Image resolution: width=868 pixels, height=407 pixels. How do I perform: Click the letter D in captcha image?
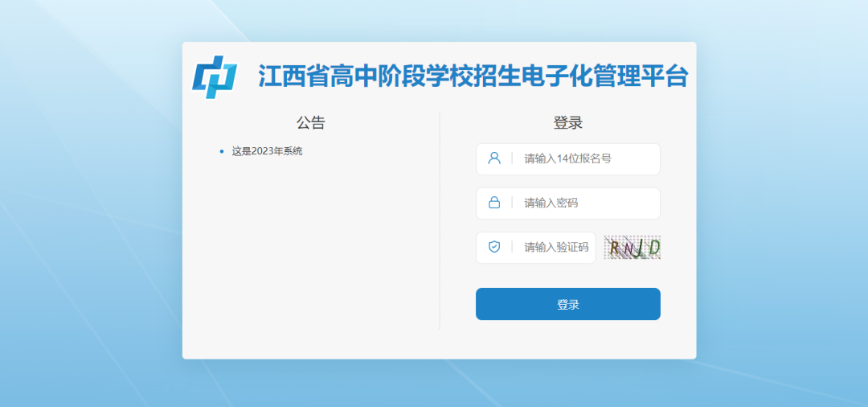click(653, 249)
